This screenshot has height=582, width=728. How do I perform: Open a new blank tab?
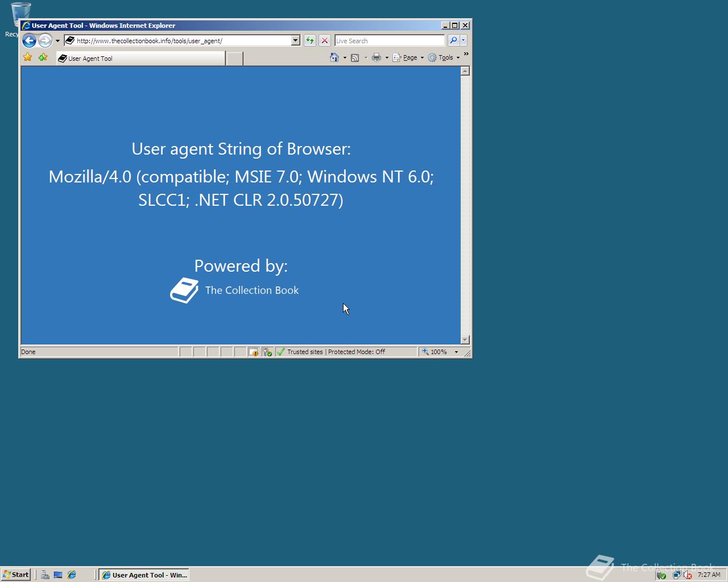pos(234,58)
